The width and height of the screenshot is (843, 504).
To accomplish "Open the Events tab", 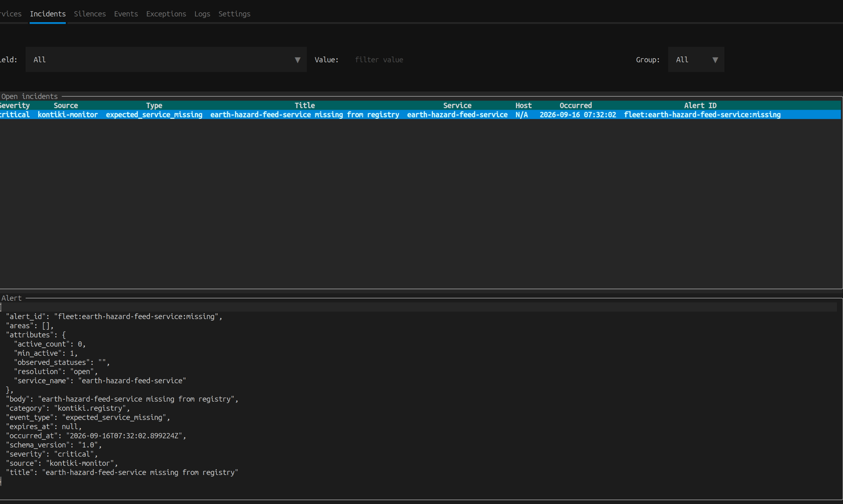I will [x=126, y=14].
